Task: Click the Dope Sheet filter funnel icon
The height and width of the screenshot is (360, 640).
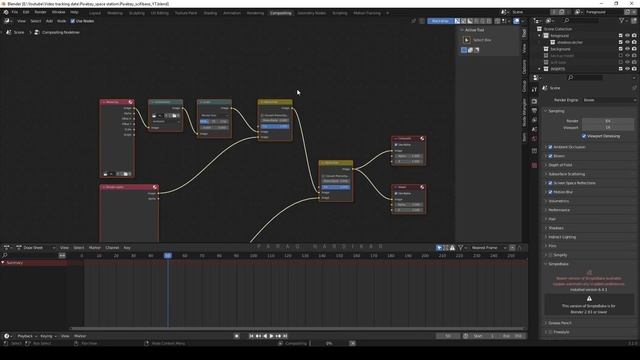Action: click(x=460, y=247)
